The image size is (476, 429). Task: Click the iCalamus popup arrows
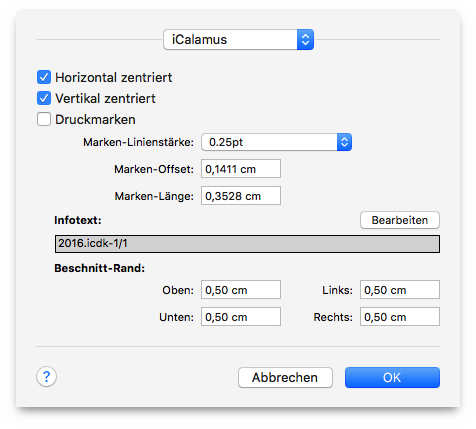click(x=305, y=40)
